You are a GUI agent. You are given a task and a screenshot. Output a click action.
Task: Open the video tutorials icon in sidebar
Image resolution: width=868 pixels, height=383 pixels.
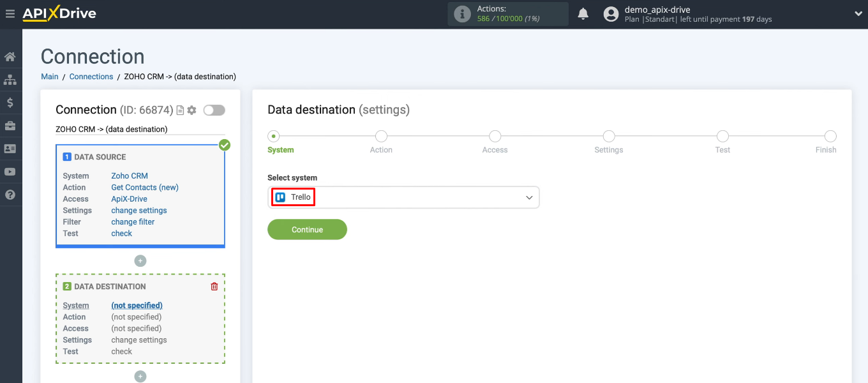(10, 171)
